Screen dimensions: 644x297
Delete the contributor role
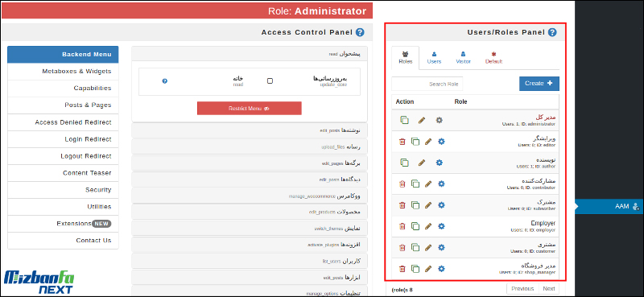402,184
